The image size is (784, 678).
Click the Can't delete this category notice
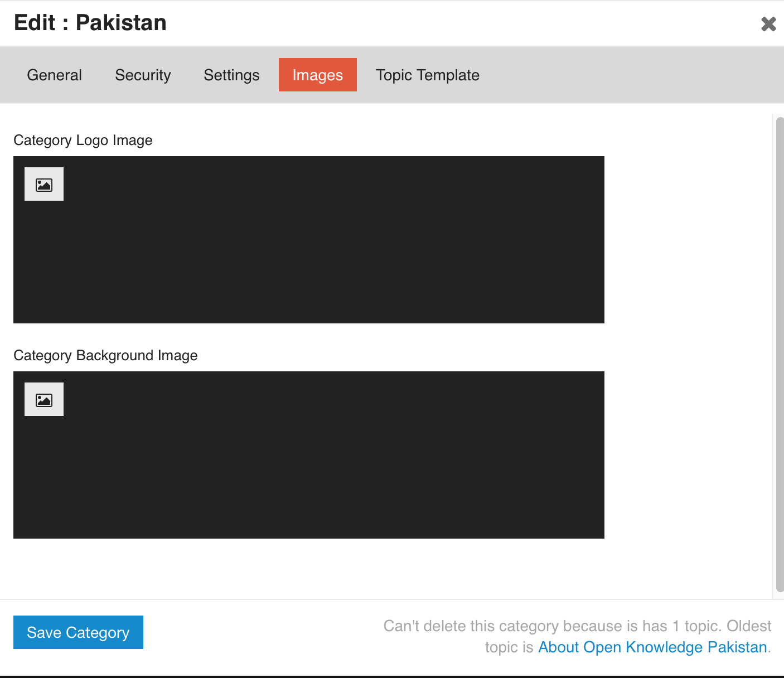point(577,626)
